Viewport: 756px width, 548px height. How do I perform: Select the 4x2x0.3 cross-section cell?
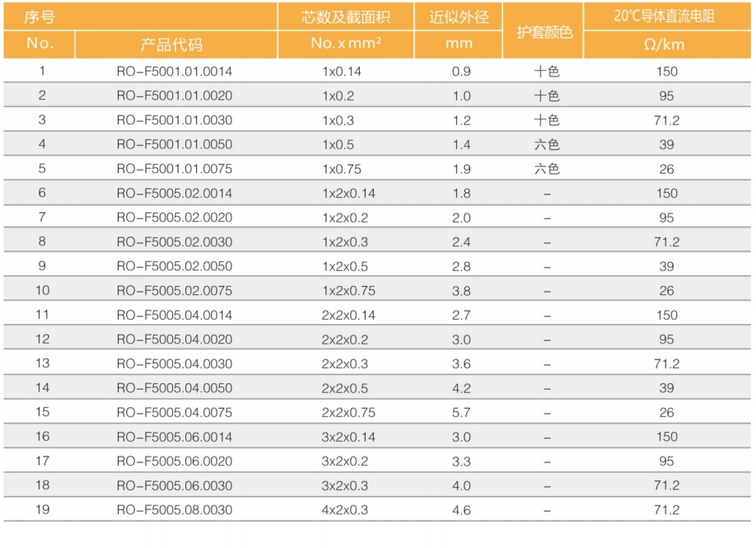pyautogui.click(x=345, y=510)
